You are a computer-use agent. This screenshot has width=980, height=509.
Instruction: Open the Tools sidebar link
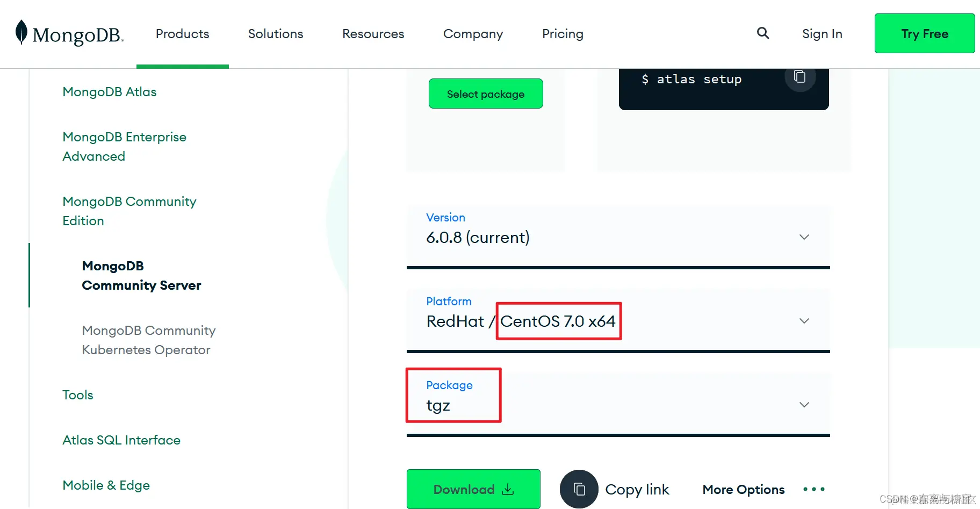tap(78, 395)
